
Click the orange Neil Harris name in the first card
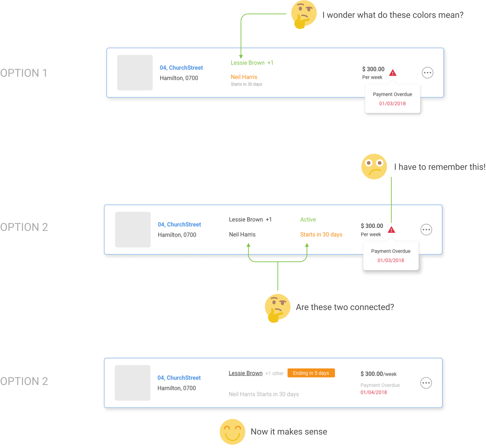click(x=244, y=77)
